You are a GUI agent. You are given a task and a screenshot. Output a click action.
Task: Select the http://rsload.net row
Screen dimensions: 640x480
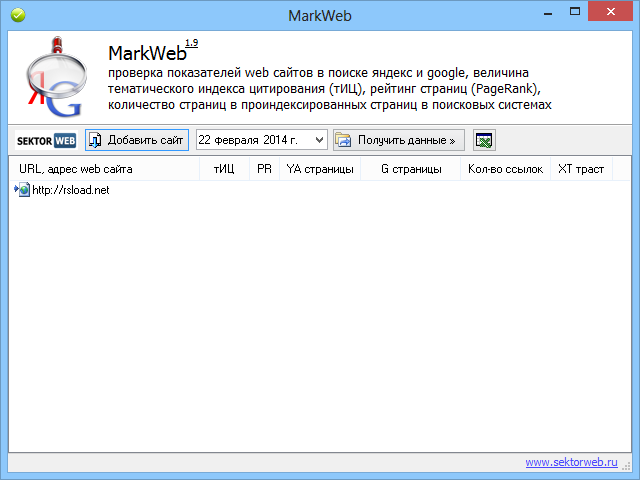(320, 190)
